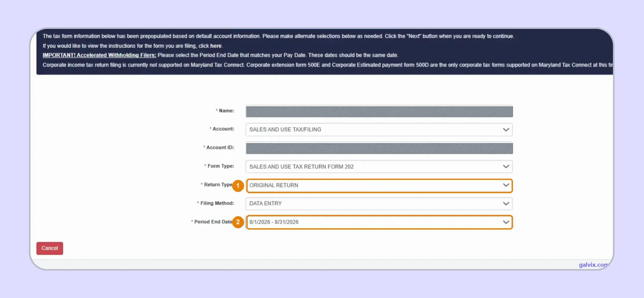
Task: Open the Form Type dropdown
Action: (x=379, y=167)
